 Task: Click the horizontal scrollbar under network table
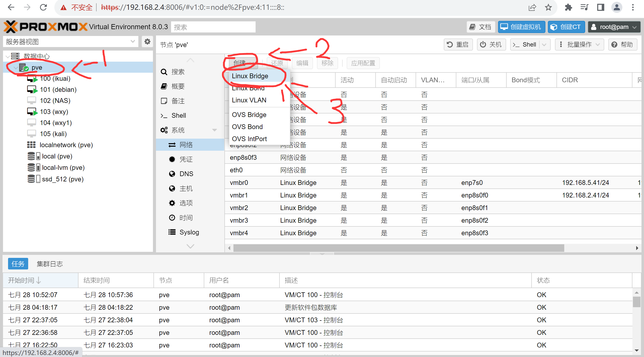[x=398, y=248]
